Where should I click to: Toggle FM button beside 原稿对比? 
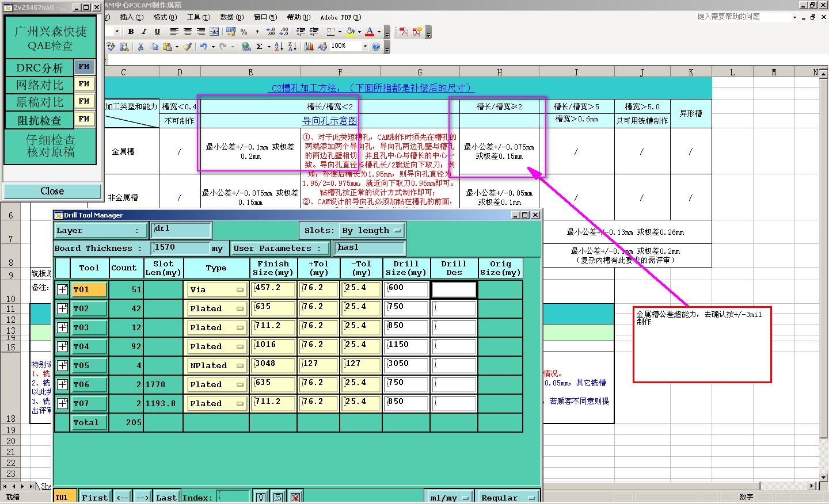(x=84, y=101)
